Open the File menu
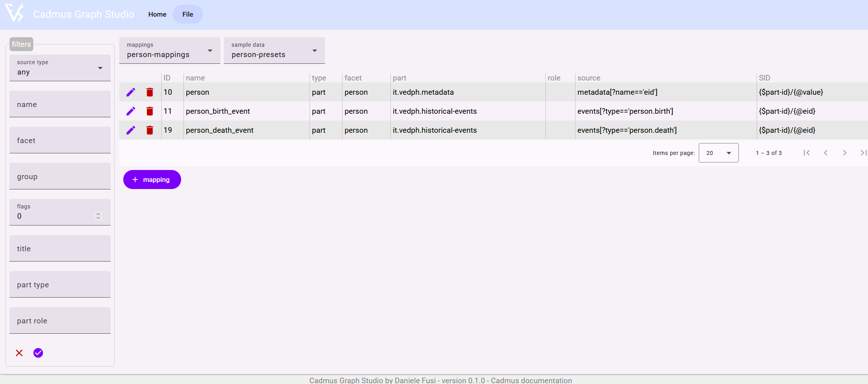Screen dimensions: 868x384 187,14
